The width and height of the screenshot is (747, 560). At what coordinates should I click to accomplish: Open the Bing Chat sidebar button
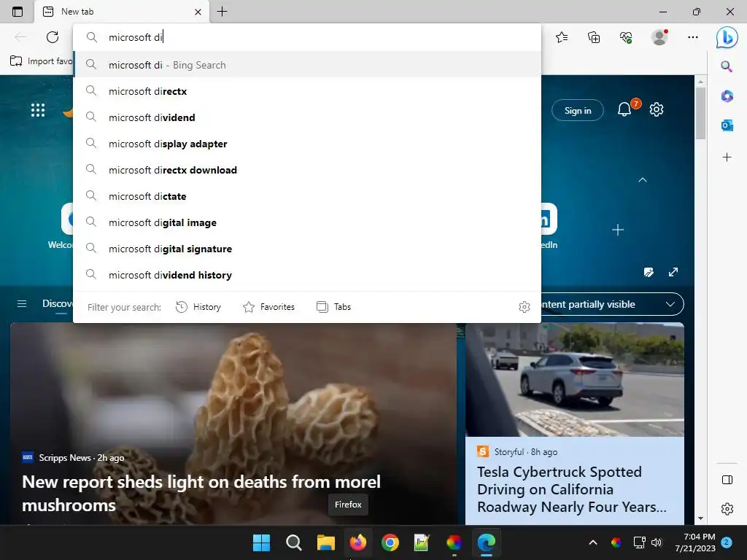click(x=727, y=37)
